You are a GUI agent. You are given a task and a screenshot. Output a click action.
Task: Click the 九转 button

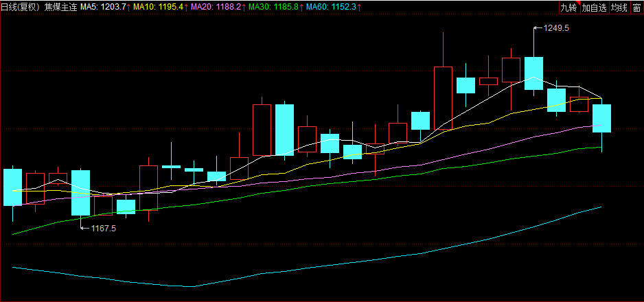click(x=569, y=8)
